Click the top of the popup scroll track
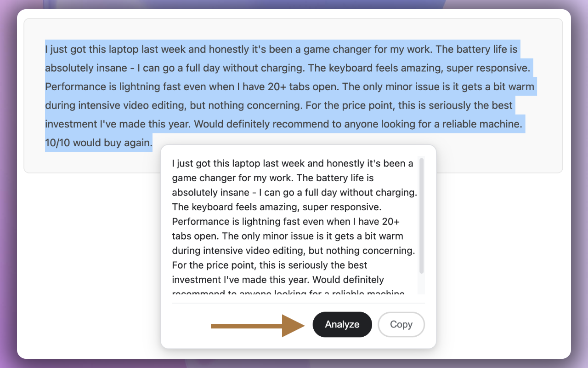This screenshot has height=368, width=588. 421,161
